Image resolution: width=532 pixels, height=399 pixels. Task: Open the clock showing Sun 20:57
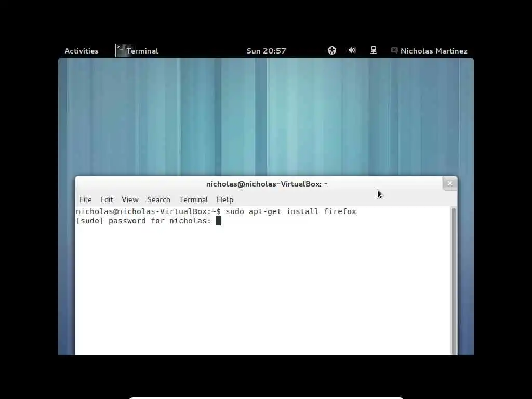[x=267, y=51]
